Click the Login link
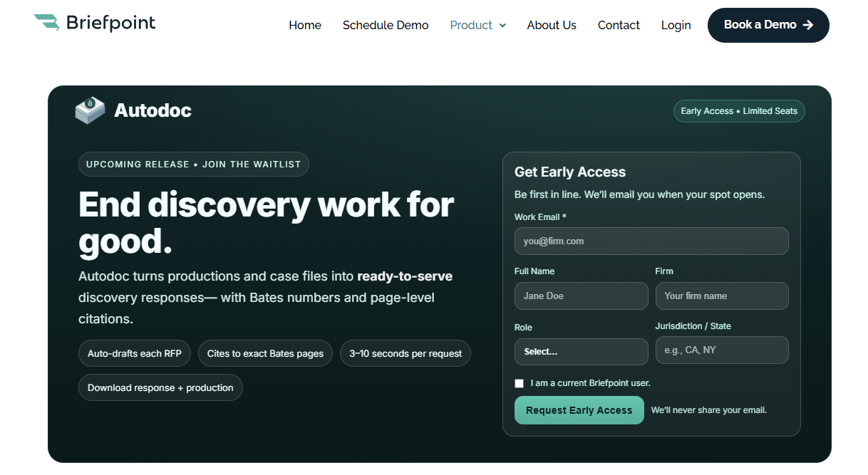 [676, 26]
